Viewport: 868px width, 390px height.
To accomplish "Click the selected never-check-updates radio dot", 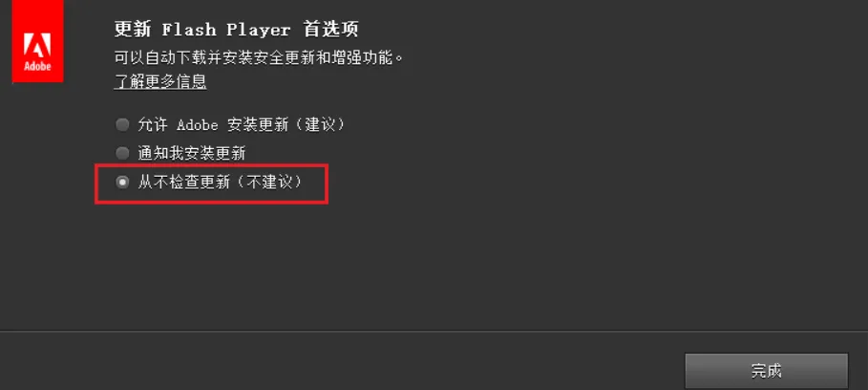I will point(122,182).
